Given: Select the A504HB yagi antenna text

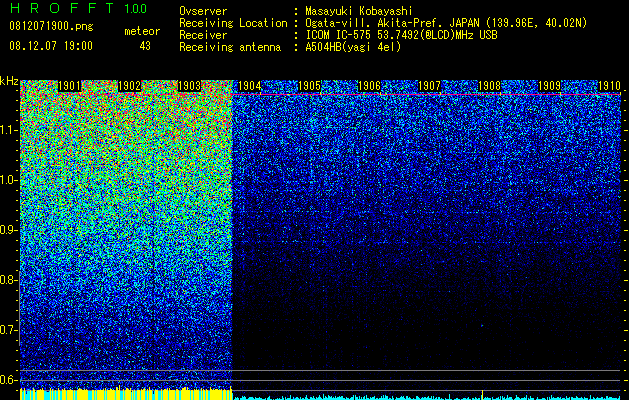Looking at the screenshot, I should coord(353,47).
